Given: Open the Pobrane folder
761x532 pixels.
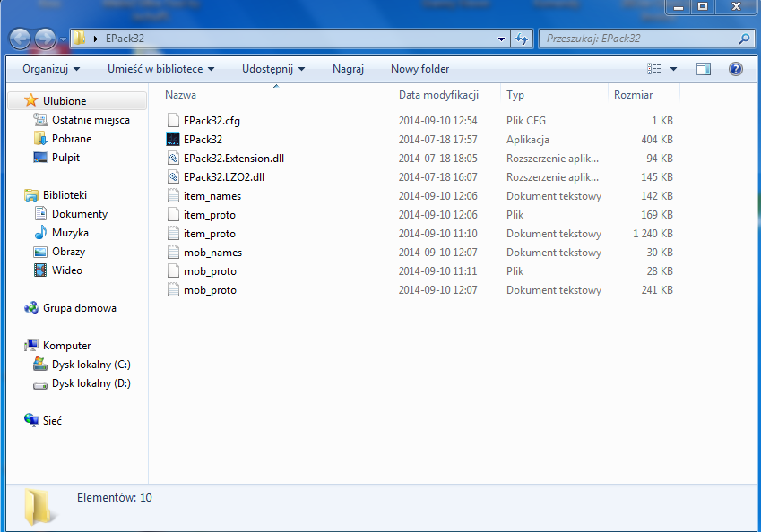Looking at the screenshot, I should (72, 139).
